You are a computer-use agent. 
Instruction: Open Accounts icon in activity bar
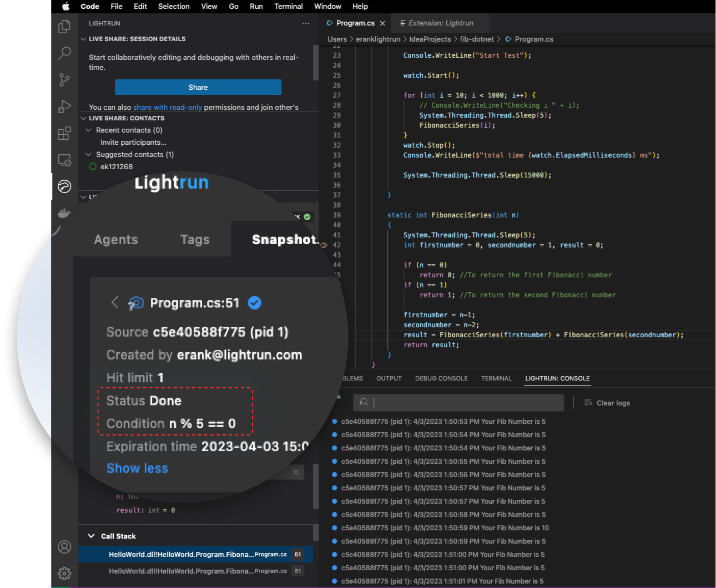(x=64, y=547)
